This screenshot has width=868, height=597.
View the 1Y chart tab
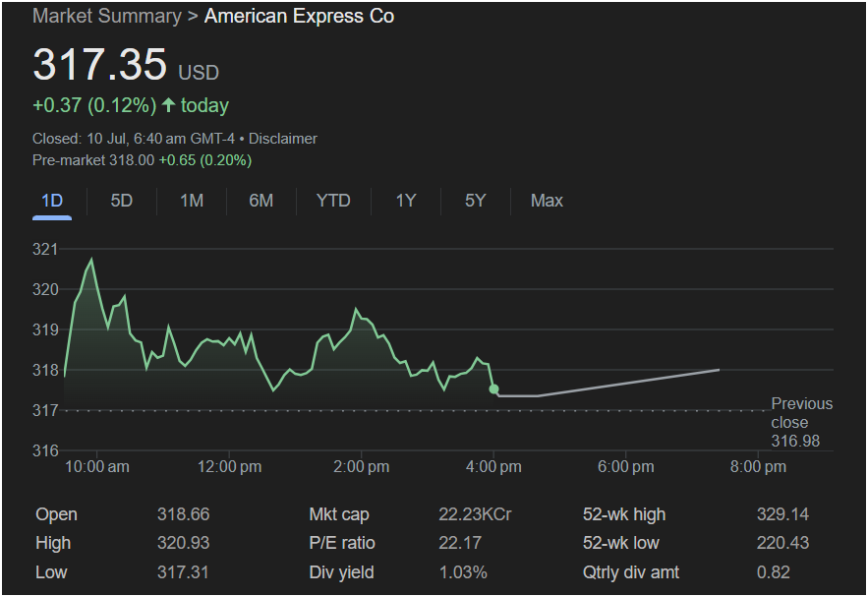(x=406, y=201)
